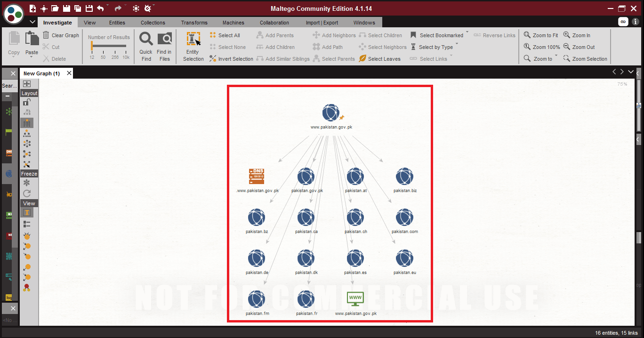Toggle the highlighted entity icon view mode
The height and width of the screenshot is (338, 644).
pos(27,213)
